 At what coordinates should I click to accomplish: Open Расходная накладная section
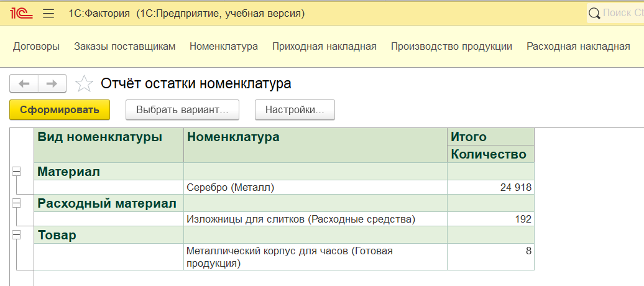coord(578,47)
